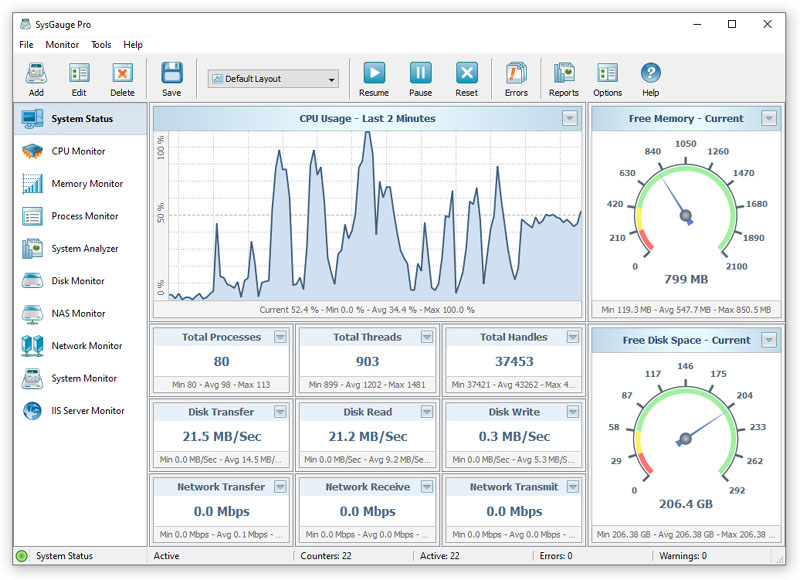This screenshot has width=800, height=580.
Task: Open the Tools menu
Action: click(x=101, y=44)
